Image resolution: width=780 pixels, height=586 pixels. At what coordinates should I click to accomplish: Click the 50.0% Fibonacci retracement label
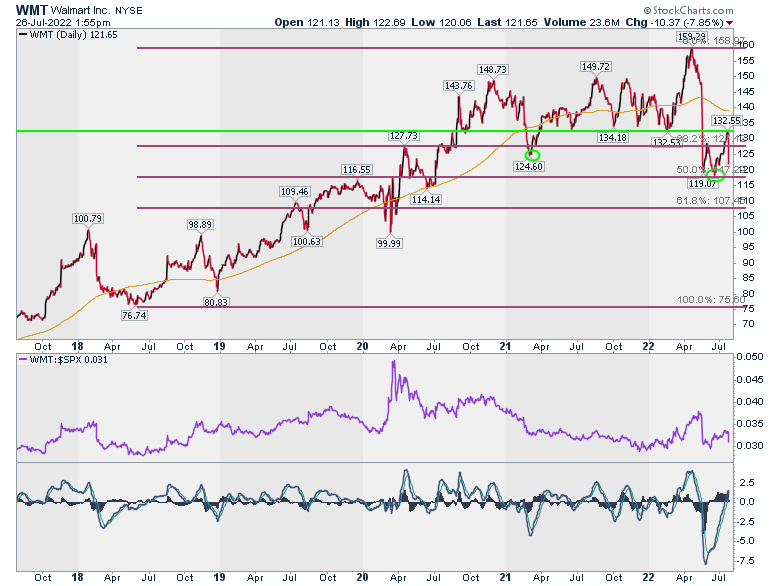(x=711, y=170)
